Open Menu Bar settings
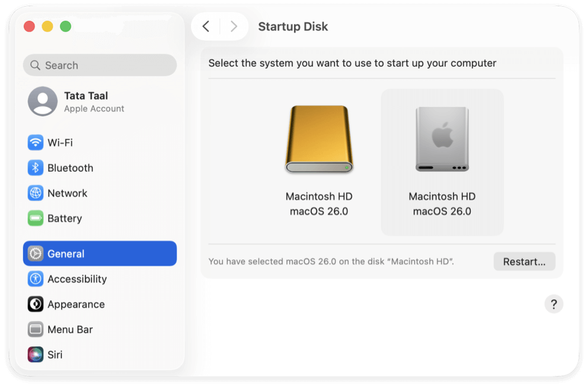588x387 pixels. point(71,329)
